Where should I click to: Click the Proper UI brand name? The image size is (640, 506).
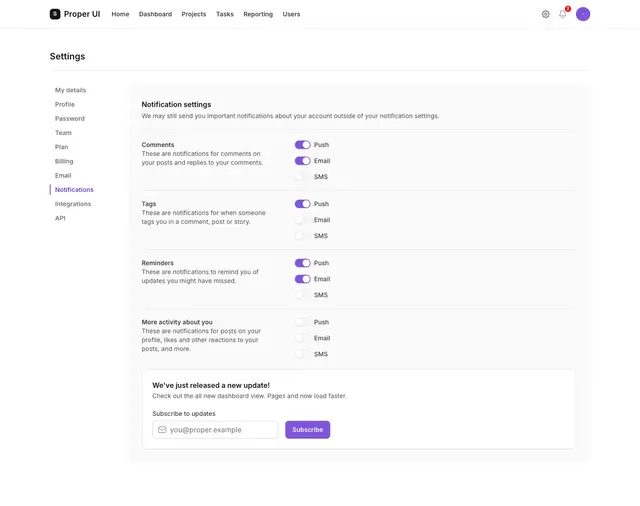(x=82, y=14)
